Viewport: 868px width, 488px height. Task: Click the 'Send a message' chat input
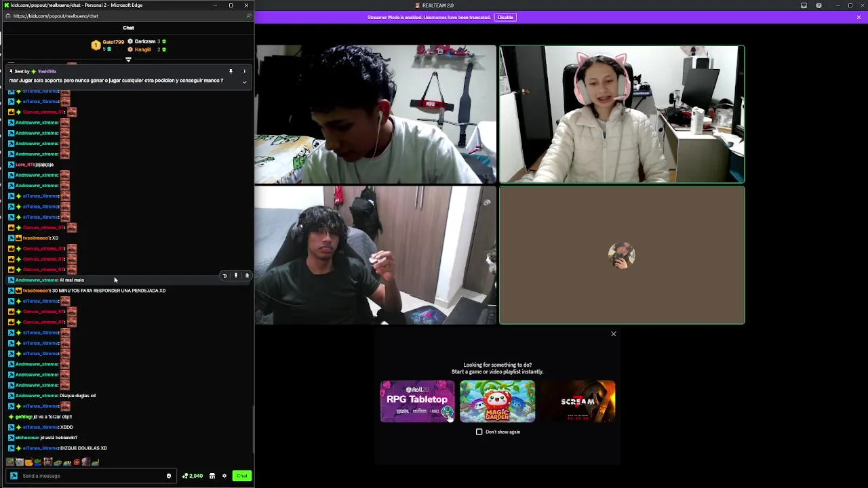click(x=92, y=476)
